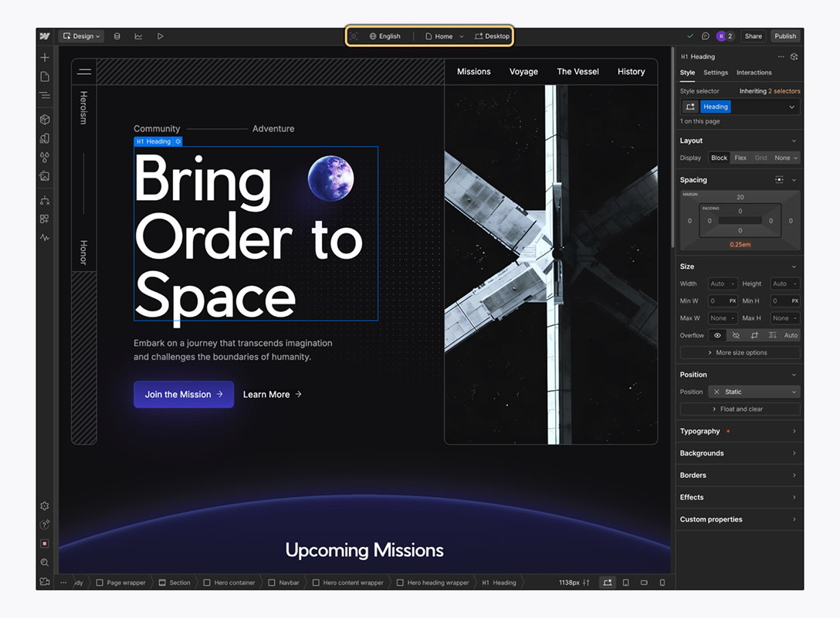Open the video tutorials camera icon
This screenshot has width=840, height=618.
(x=45, y=582)
